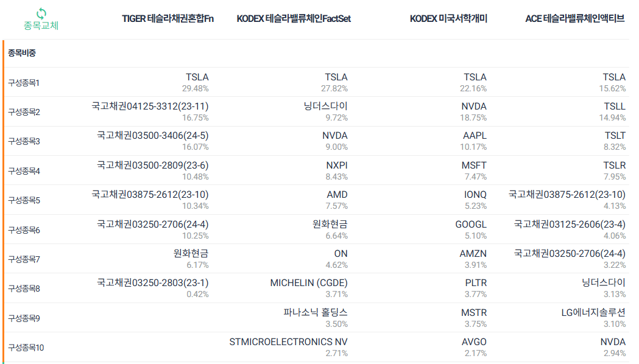
Task: Select the 구성종목1 row label
Action: coord(24,83)
